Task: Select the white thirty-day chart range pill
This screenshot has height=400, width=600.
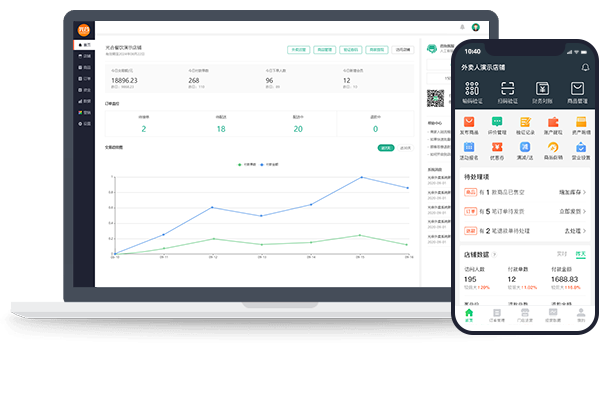Action: click(x=405, y=148)
